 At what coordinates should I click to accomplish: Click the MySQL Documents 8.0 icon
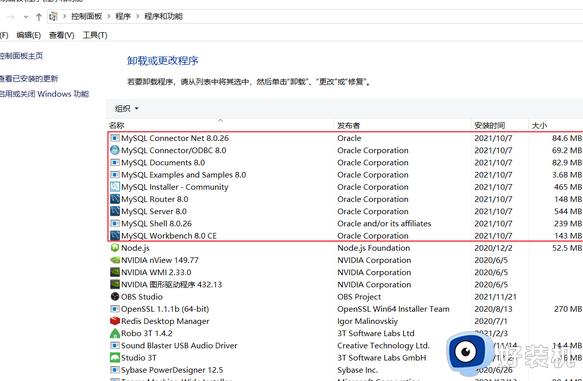[x=115, y=162]
